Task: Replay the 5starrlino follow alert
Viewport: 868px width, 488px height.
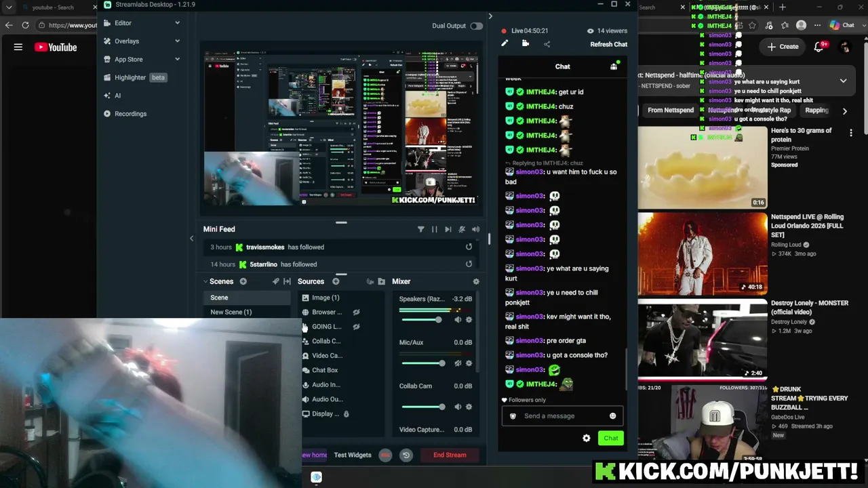Action: click(x=469, y=264)
